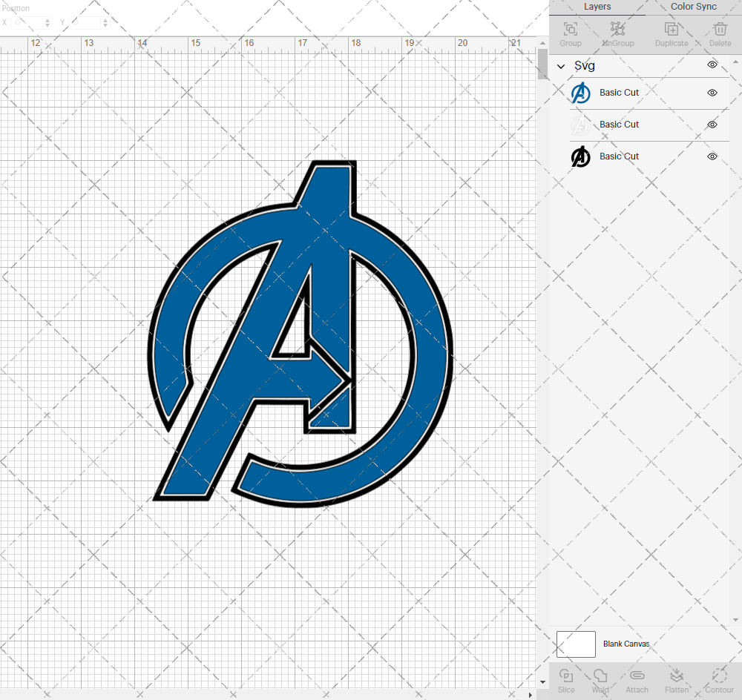Select the black logo layer thumbnail

[581, 156]
